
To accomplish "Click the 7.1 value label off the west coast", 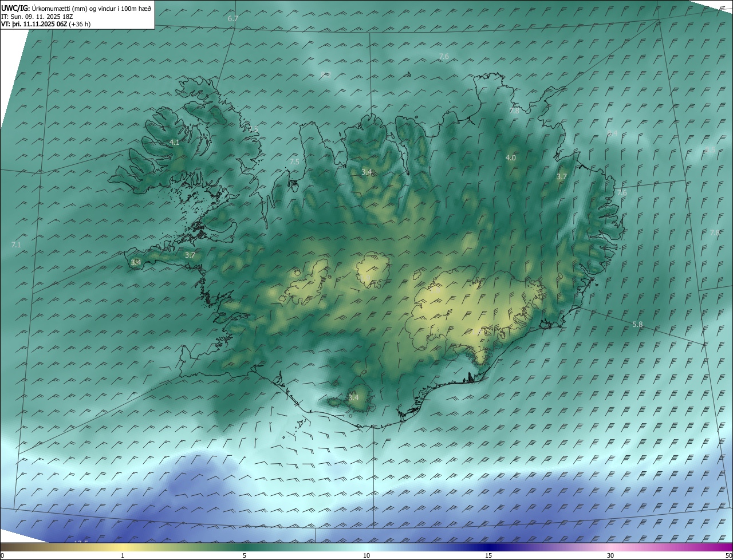I will 16,244.
